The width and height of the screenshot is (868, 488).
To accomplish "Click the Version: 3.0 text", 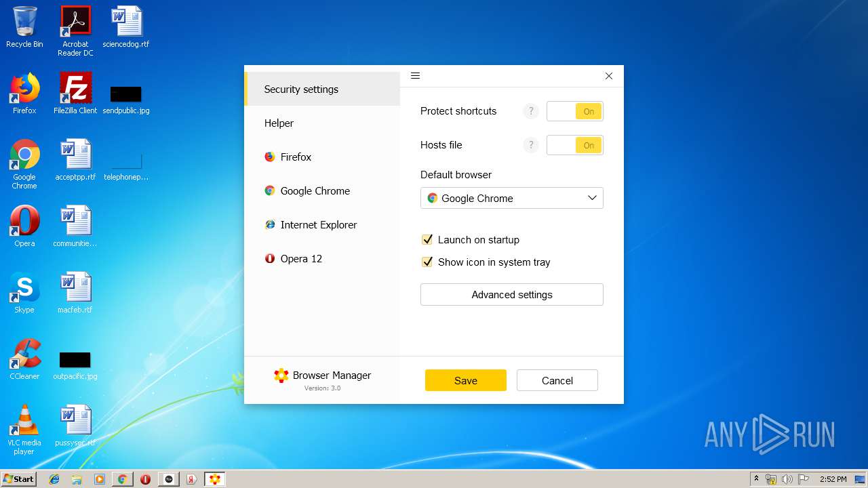I will pos(323,388).
